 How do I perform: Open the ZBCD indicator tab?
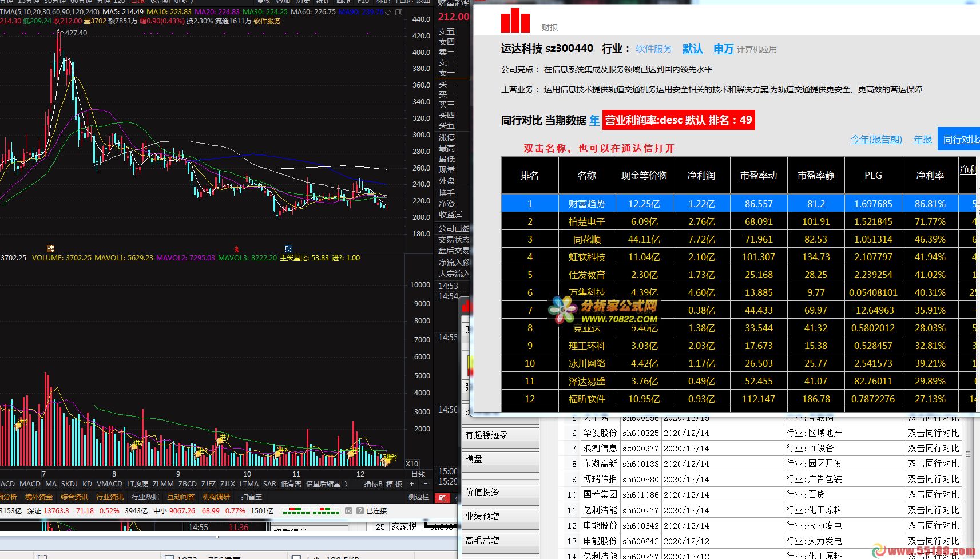point(188,484)
